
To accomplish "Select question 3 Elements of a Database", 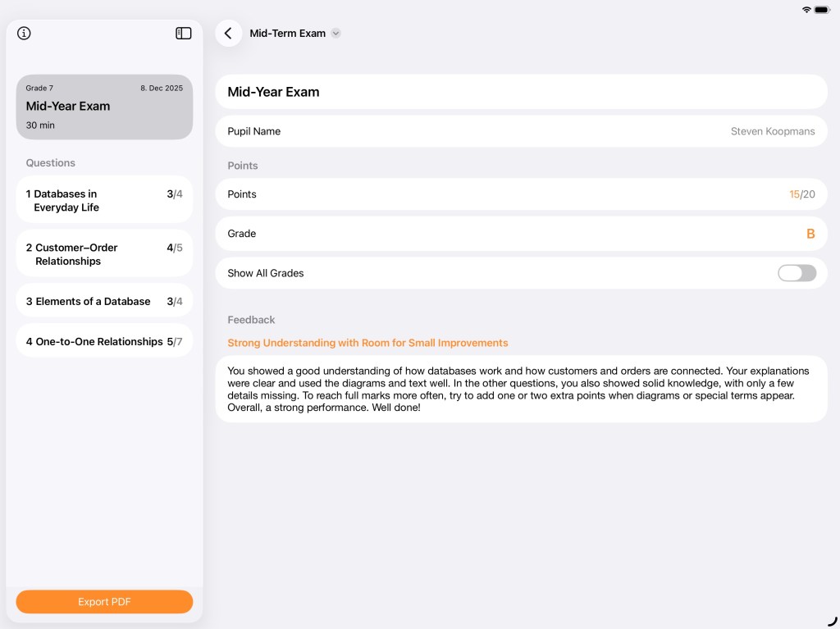I will point(104,301).
